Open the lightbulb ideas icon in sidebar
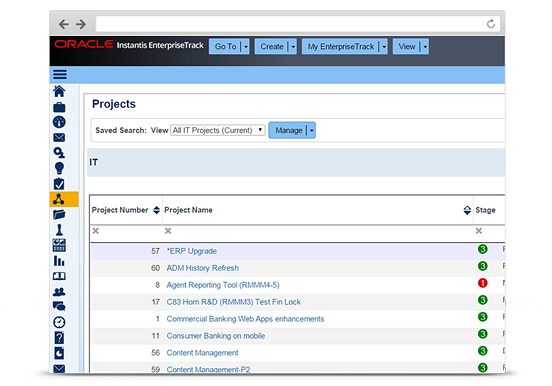This screenshot has width=552, height=386. (59, 168)
